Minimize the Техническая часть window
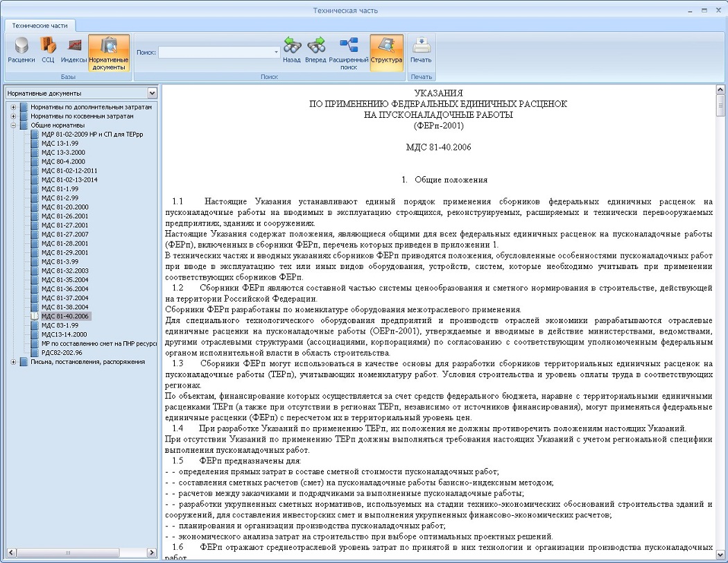Image resolution: width=728 pixels, height=563 pixels. tap(692, 10)
